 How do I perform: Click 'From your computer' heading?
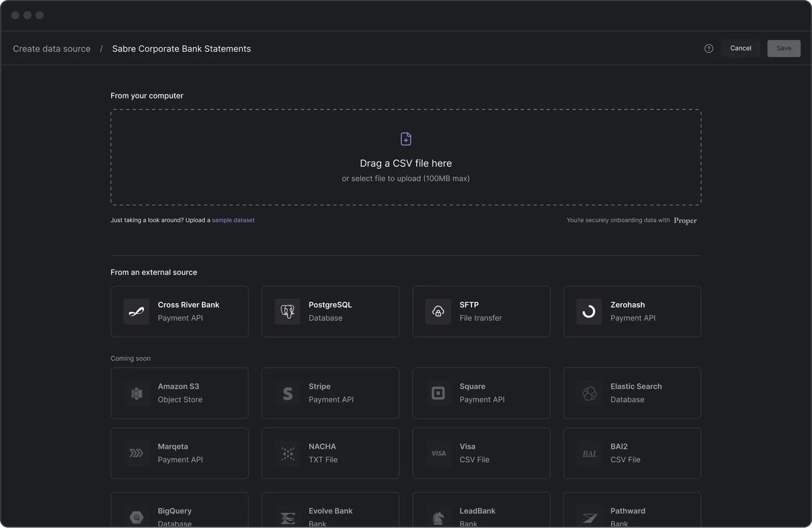pos(147,96)
